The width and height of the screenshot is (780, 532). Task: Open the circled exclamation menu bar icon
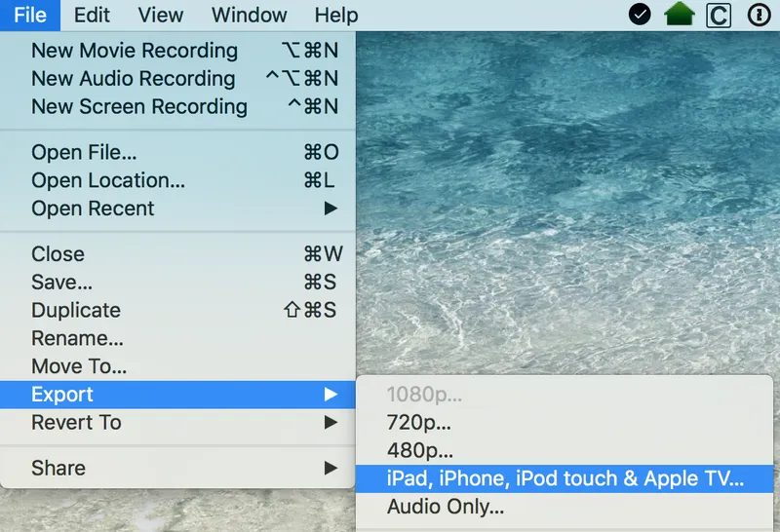point(759,15)
